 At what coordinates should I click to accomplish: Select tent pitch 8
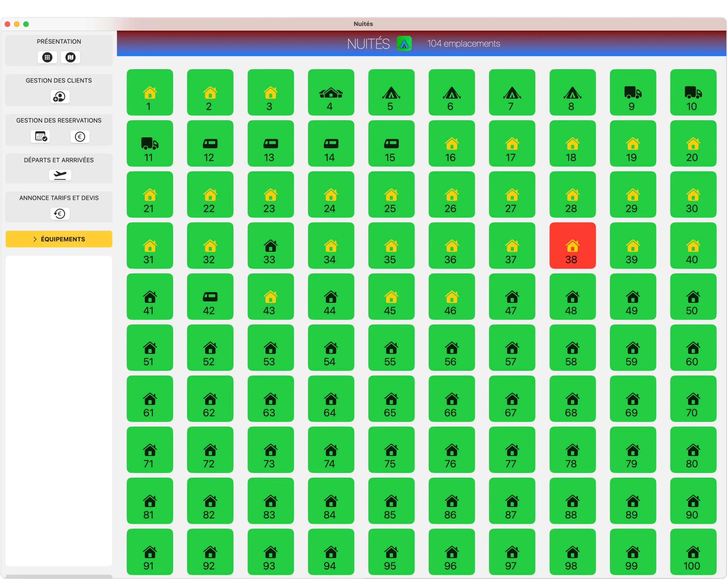coord(572,92)
